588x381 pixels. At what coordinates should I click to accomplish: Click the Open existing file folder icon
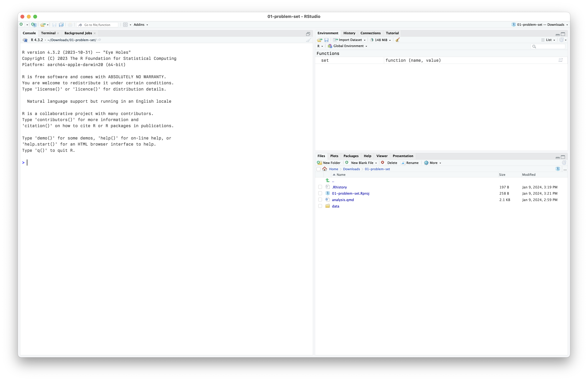pos(43,25)
